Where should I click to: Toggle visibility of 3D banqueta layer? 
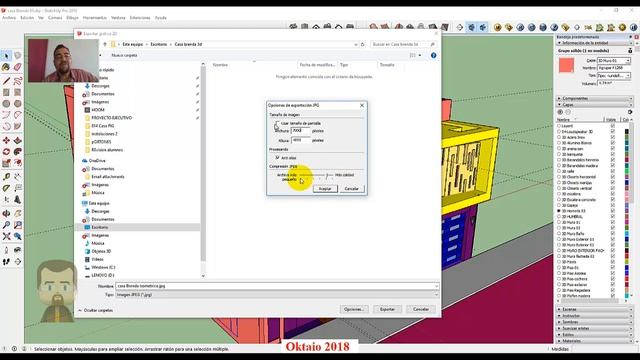[612, 154]
